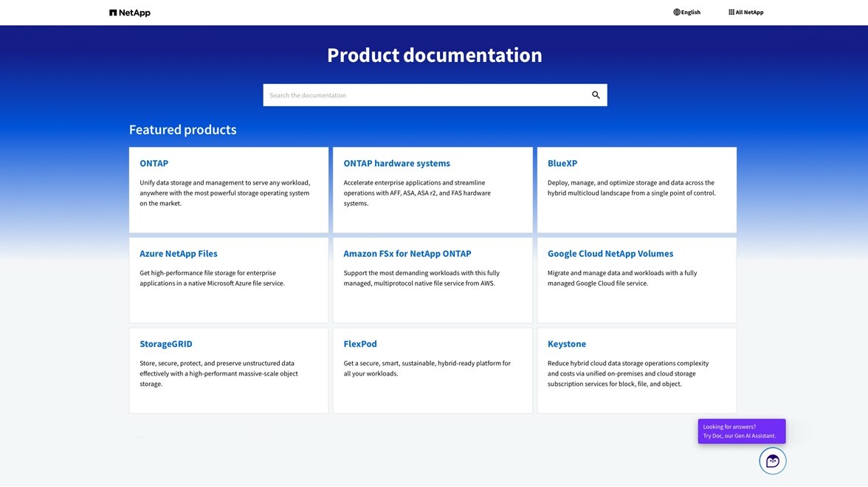The width and height of the screenshot is (868, 487).
Task: Open the ONTAP hardware systems link
Action: [396, 163]
